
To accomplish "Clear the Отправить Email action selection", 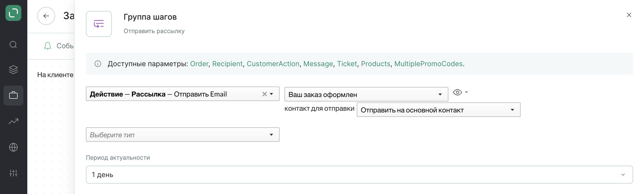I will pos(264,94).
